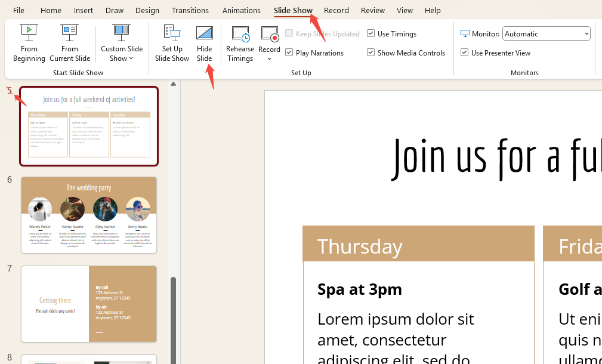Open the Animations ribbon tab
The image size is (602, 364).
coord(241,10)
